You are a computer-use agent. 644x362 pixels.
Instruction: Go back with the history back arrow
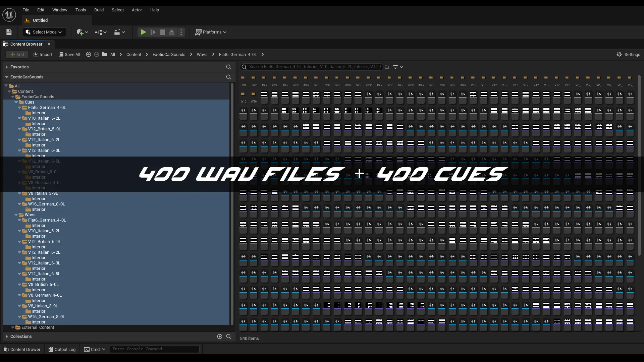[89, 54]
